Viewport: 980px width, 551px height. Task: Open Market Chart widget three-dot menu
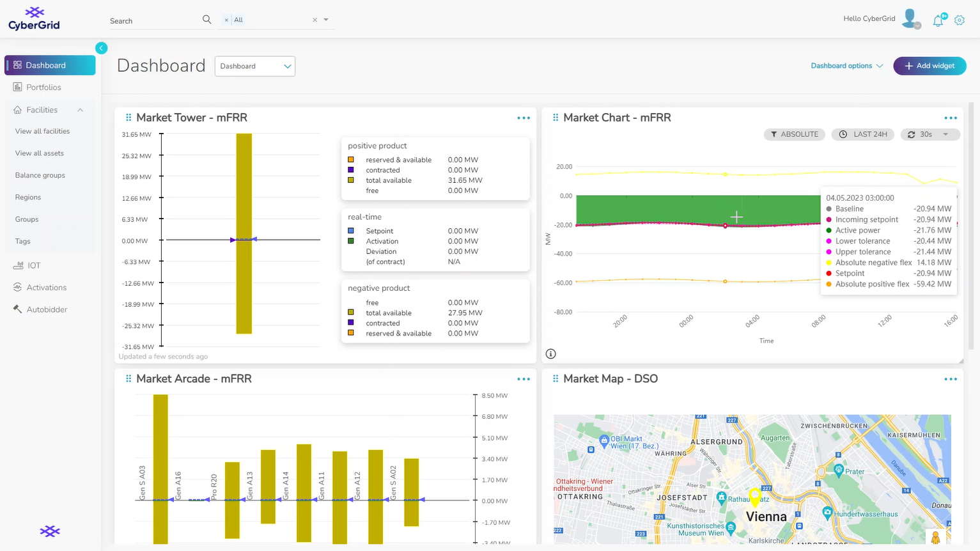coord(951,118)
